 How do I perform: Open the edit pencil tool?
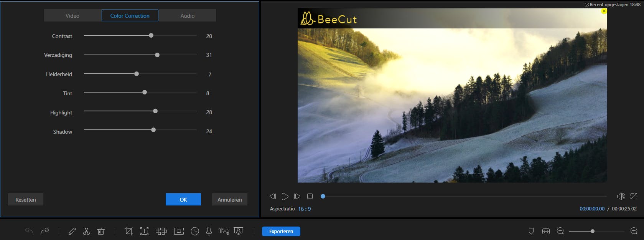tap(72, 231)
